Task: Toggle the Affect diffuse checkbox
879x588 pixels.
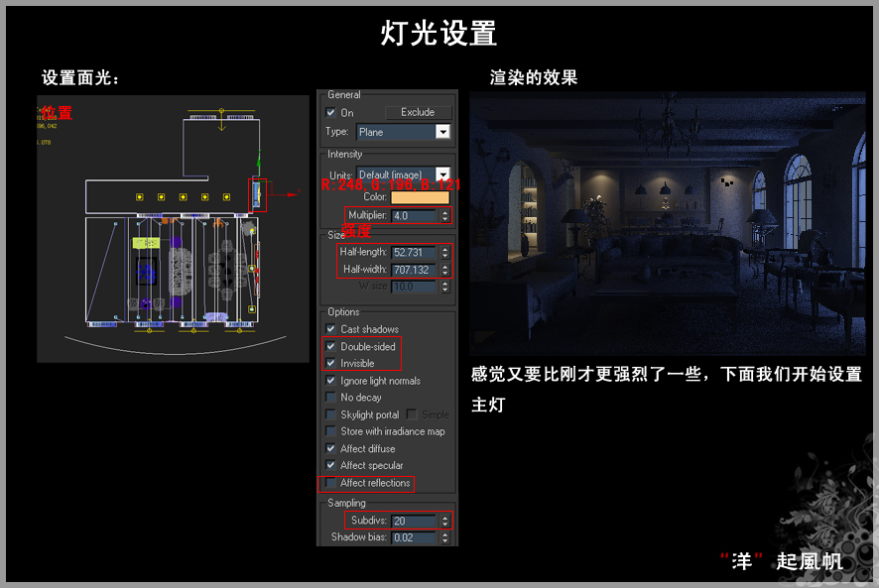Action: (x=330, y=448)
